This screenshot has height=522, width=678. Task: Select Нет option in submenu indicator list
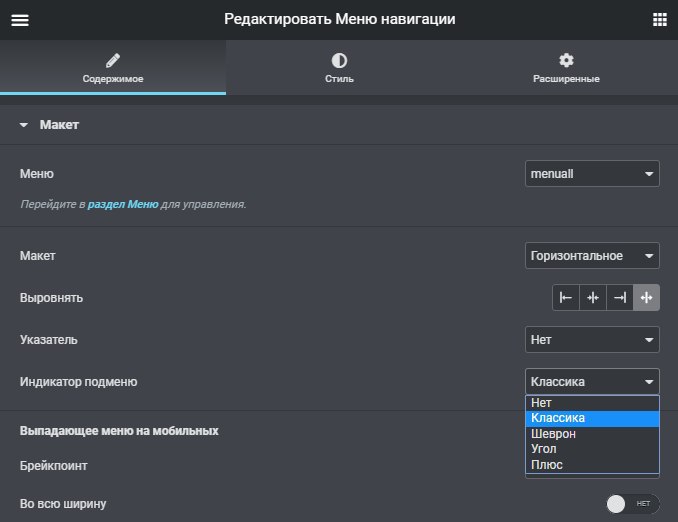[x=592, y=403]
